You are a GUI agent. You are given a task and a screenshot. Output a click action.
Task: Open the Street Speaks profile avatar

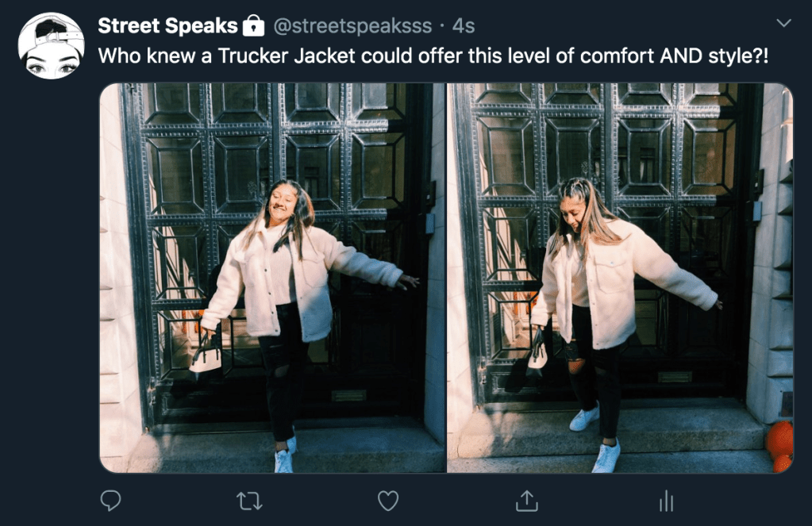pyautogui.click(x=52, y=46)
